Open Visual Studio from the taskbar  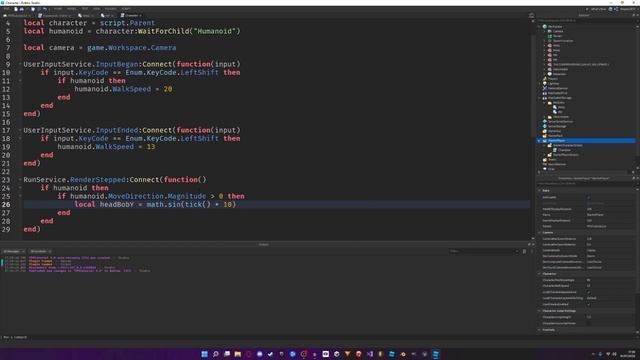(370, 354)
